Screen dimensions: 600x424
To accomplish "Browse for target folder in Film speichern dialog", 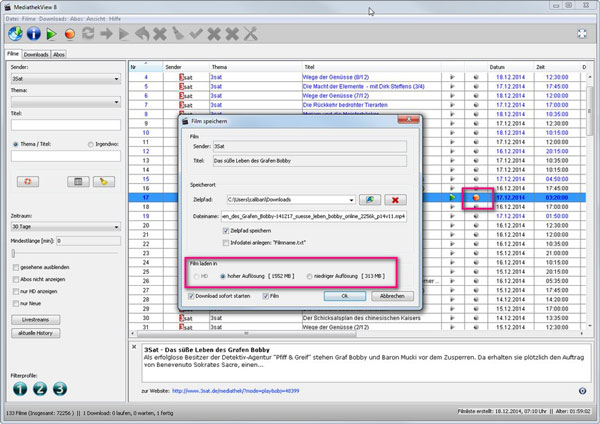I will pyautogui.click(x=370, y=200).
